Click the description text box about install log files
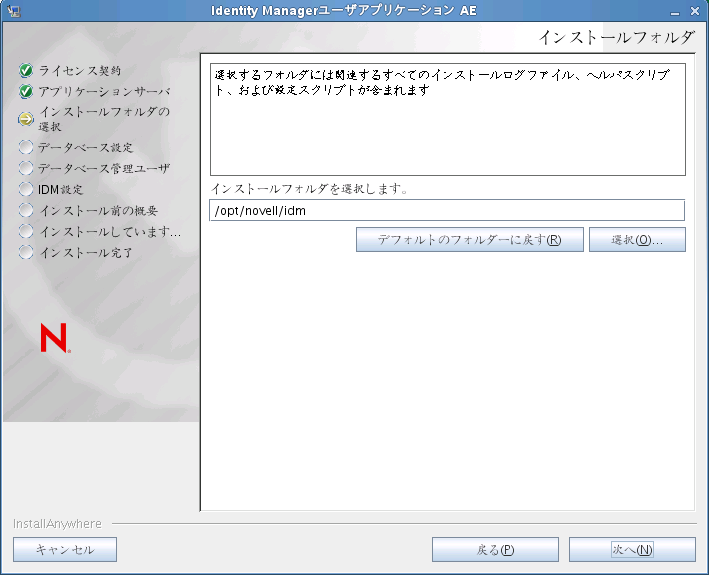The height and width of the screenshot is (575, 709). pyautogui.click(x=448, y=119)
